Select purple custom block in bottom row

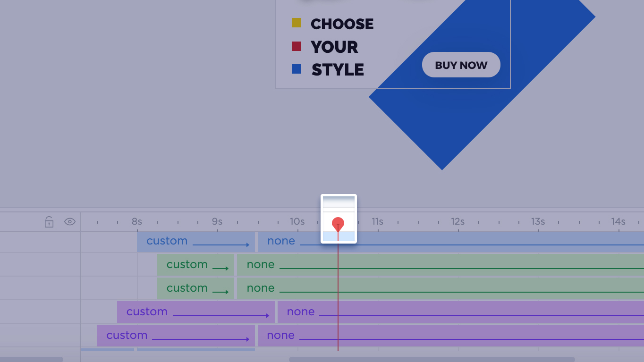click(176, 336)
